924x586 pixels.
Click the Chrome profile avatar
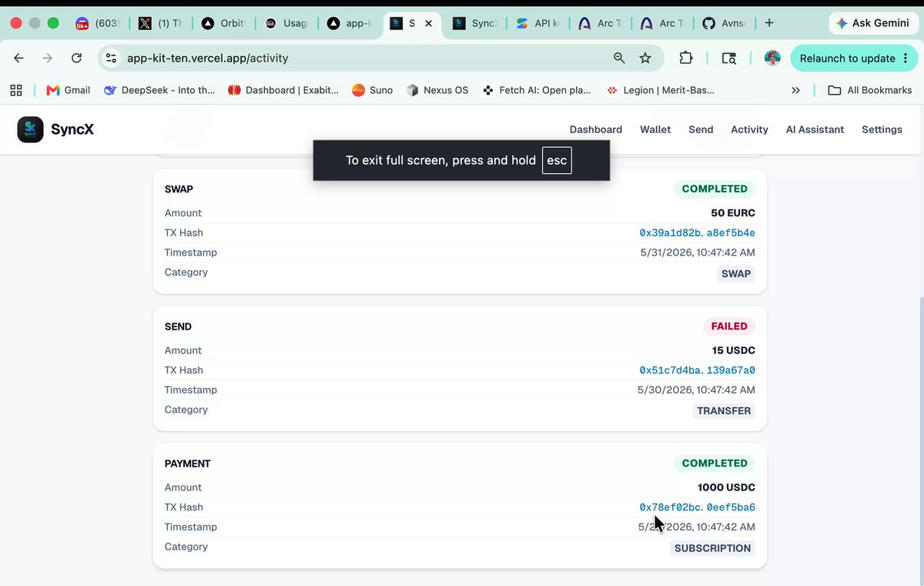click(x=772, y=58)
